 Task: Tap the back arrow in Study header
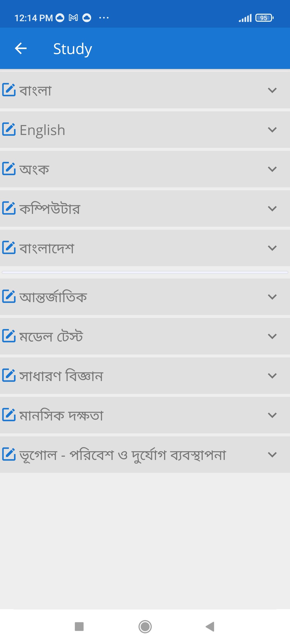(21, 49)
